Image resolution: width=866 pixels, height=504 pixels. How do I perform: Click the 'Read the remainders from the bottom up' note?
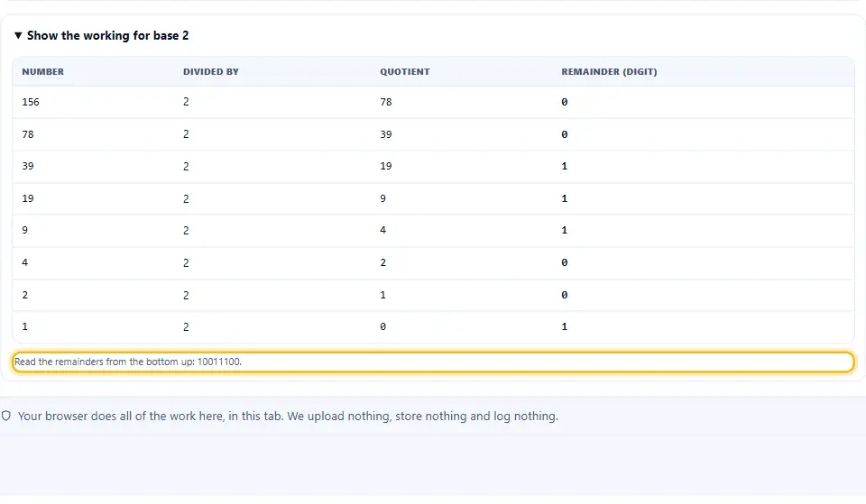pos(434,362)
